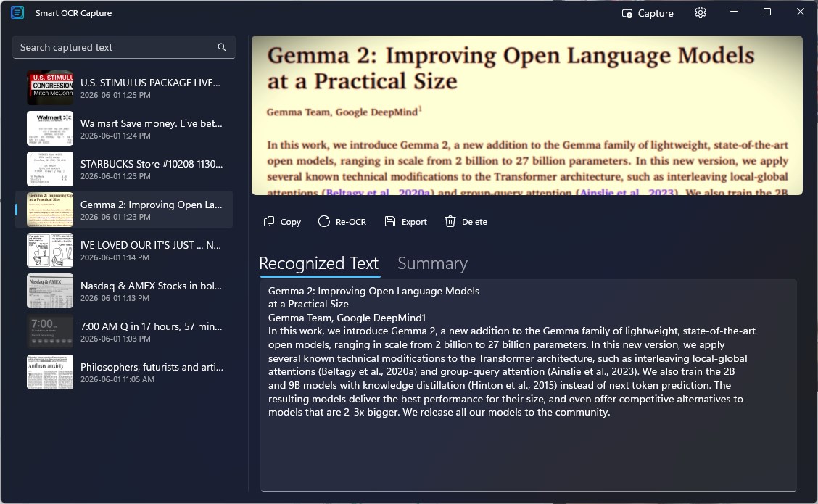Focus the Search captured text field

click(x=123, y=47)
